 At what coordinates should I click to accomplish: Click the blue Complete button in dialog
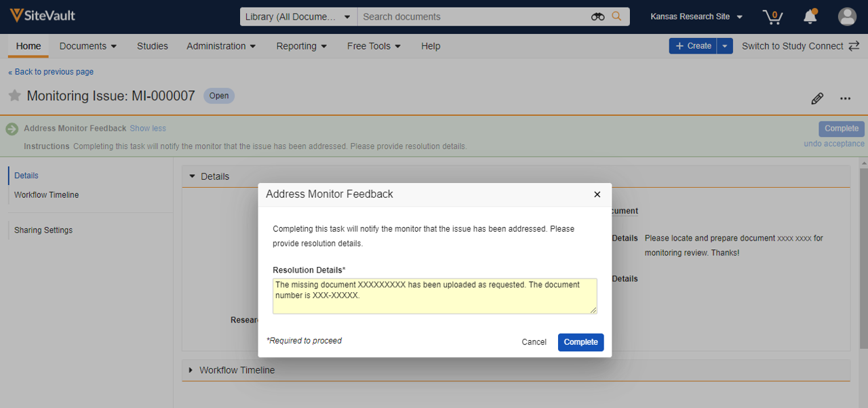click(x=580, y=342)
